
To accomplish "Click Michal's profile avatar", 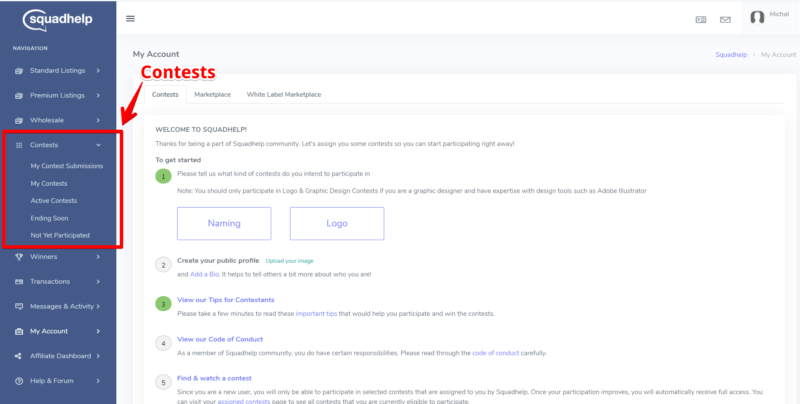I will (757, 17).
